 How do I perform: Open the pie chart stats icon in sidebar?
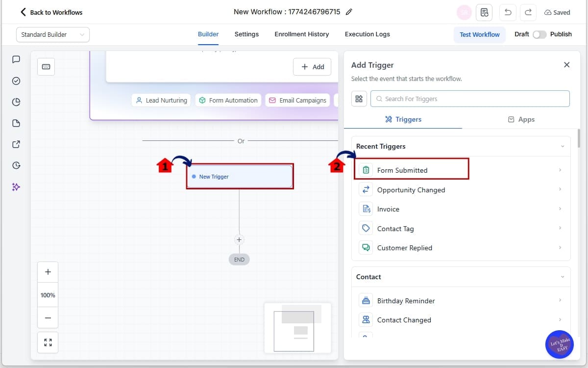tap(16, 102)
